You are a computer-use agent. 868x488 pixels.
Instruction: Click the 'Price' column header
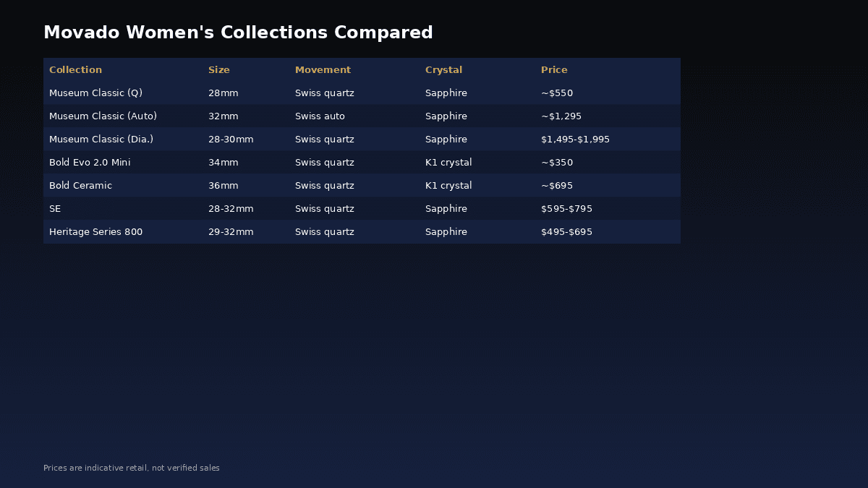tap(554, 70)
